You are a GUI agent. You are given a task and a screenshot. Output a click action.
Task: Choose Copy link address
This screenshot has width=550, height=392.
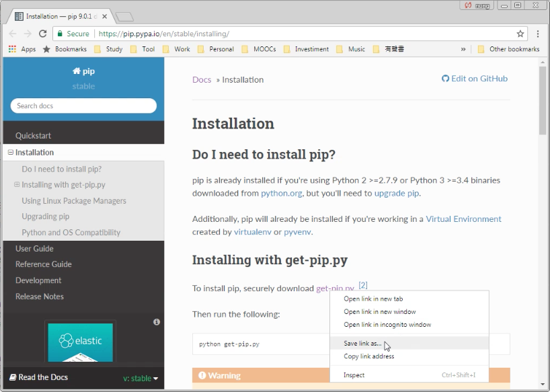pos(409,356)
